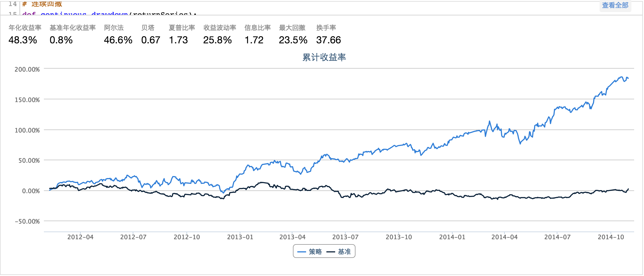Select the 年化收益率 metric label

pyautogui.click(x=25, y=28)
